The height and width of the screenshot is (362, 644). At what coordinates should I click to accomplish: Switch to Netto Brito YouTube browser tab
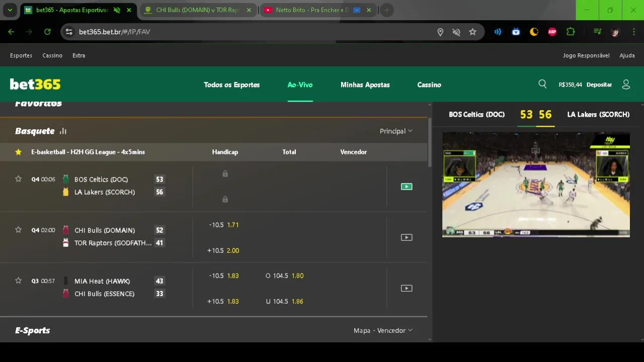tap(317, 10)
